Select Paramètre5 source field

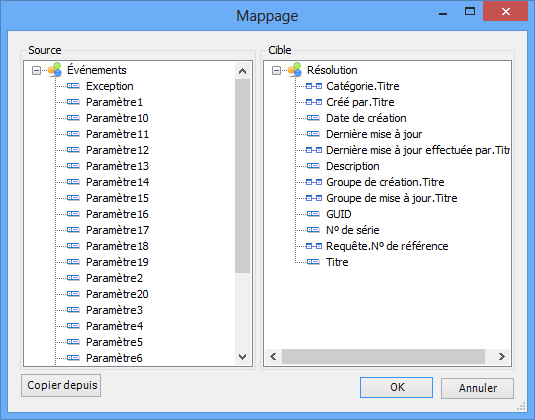point(114,342)
